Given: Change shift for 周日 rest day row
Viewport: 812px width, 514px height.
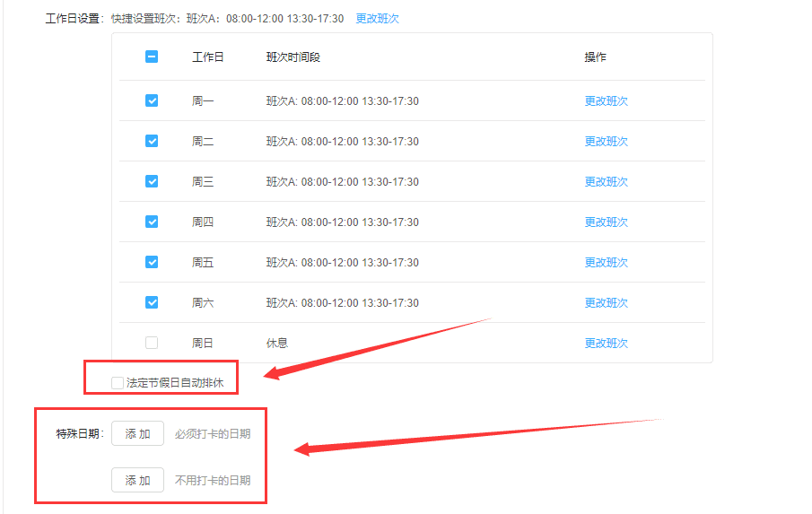Looking at the screenshot, I should click(x=607, y=344).
